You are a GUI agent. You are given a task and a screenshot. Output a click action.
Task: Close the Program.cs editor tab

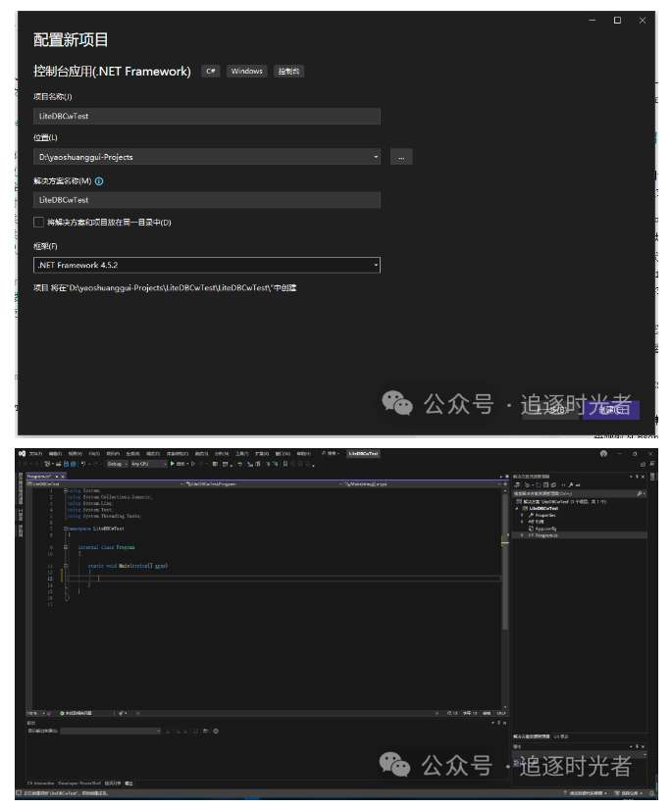click(x=63, y=477)
